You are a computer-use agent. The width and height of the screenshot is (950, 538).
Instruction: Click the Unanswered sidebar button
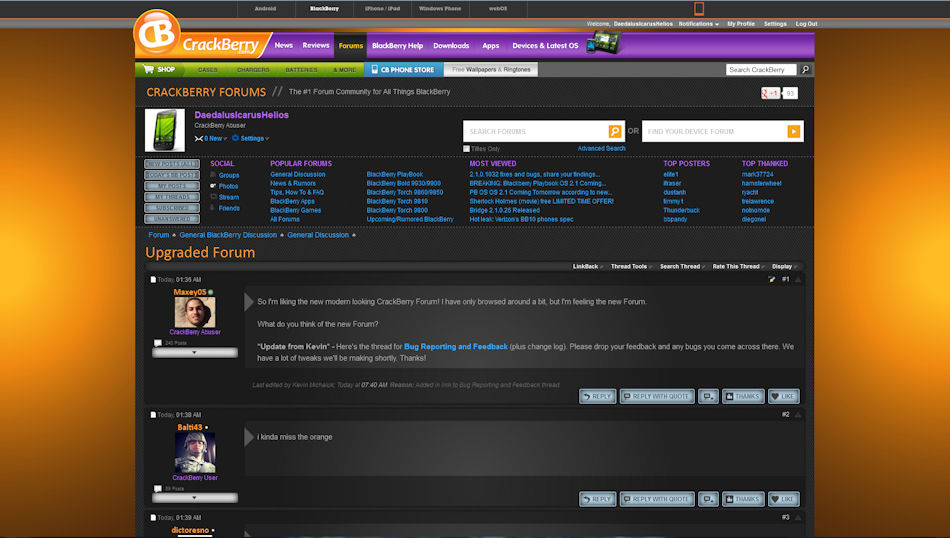(x=172, y=219)
